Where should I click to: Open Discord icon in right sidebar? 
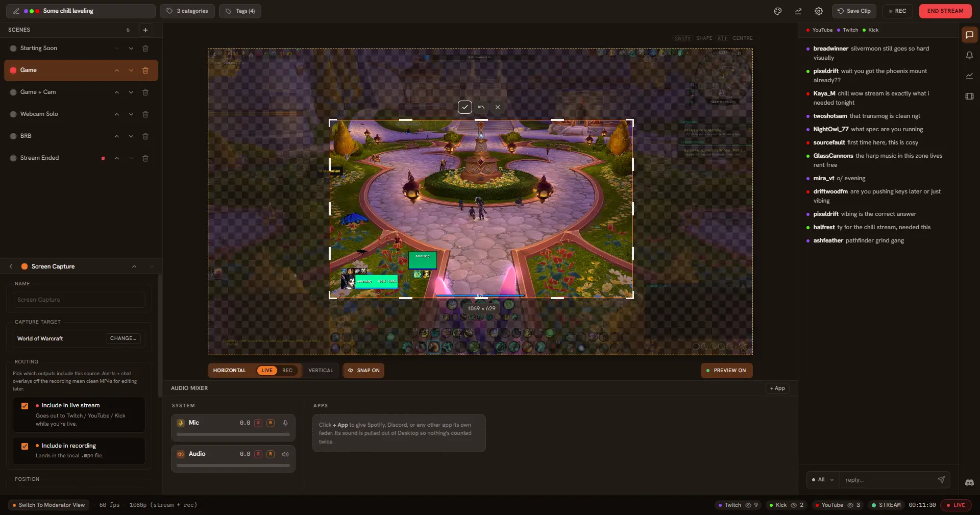point(969,483)
